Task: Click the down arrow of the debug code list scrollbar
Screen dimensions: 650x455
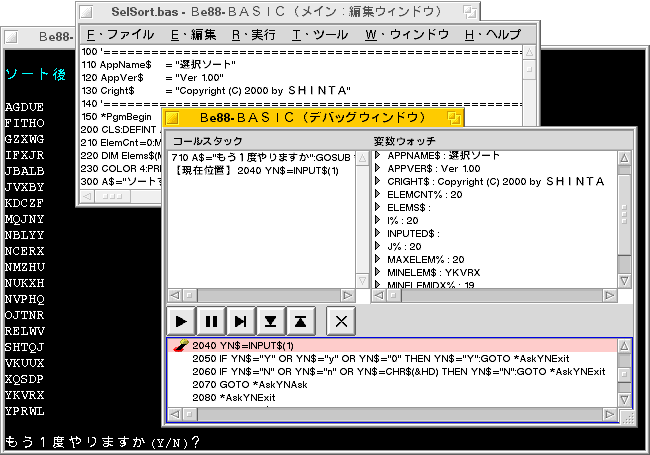Action: coord(624,400)
